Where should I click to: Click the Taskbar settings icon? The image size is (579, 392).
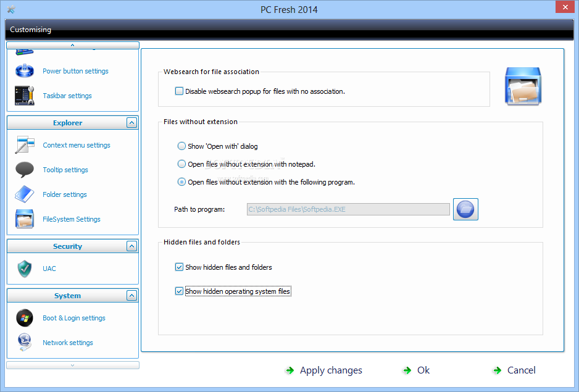[24, 96]
